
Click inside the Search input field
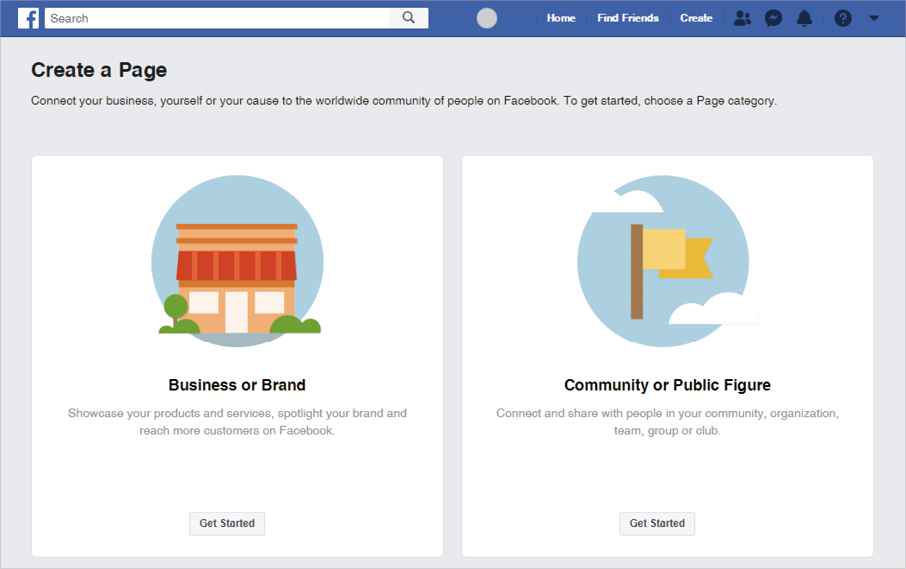[x=217, y=18]
